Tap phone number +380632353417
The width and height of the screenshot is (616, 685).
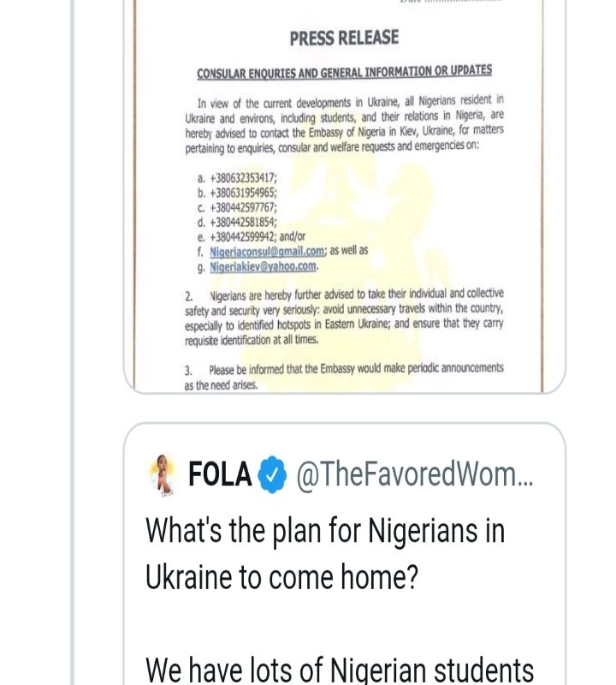pos(244,178)
